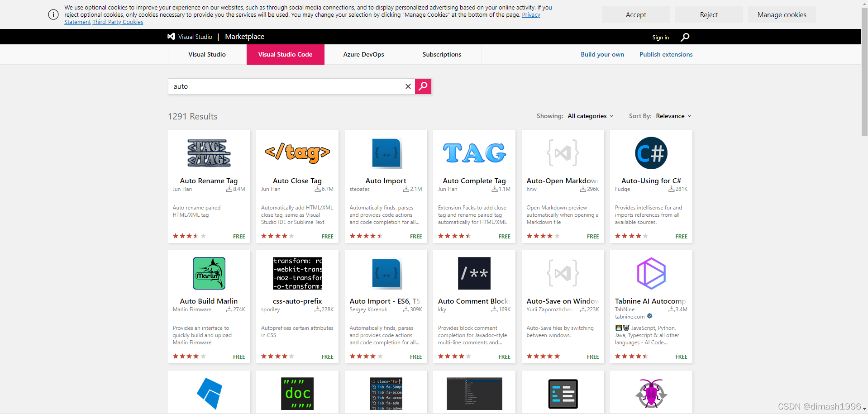
Task: Click the font-awesome class list thumbnail
Action: coord(386,394)
